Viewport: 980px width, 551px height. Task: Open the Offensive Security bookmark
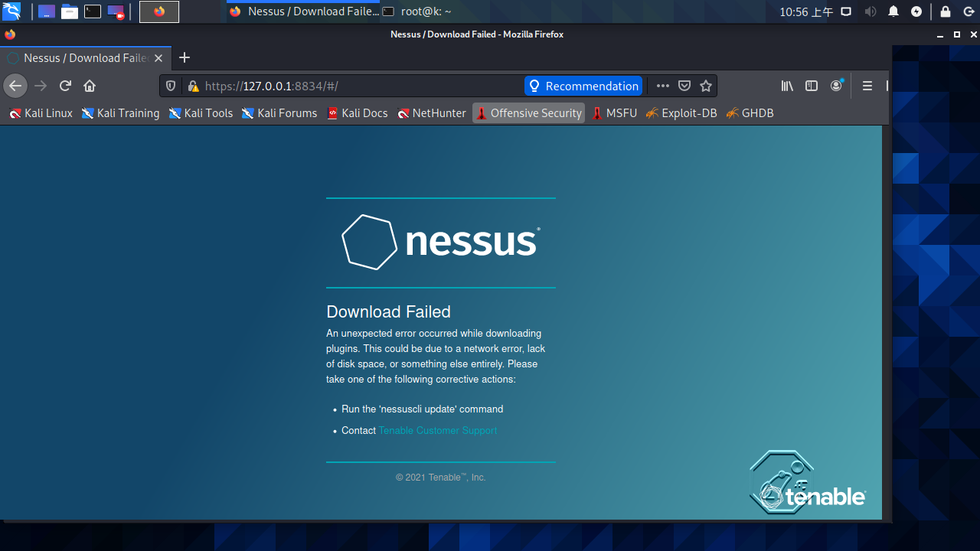[528, 113]
